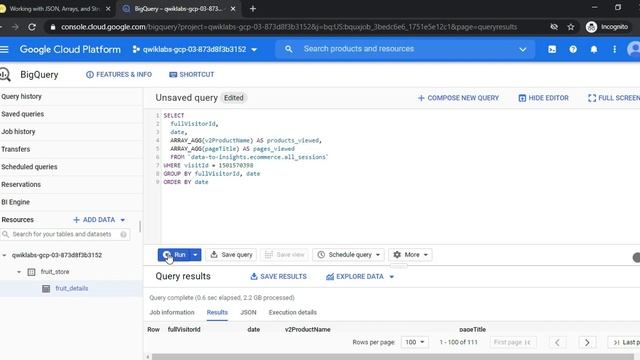Click Save query button
This screenshot has width=640, height=360.
(231, 255)
